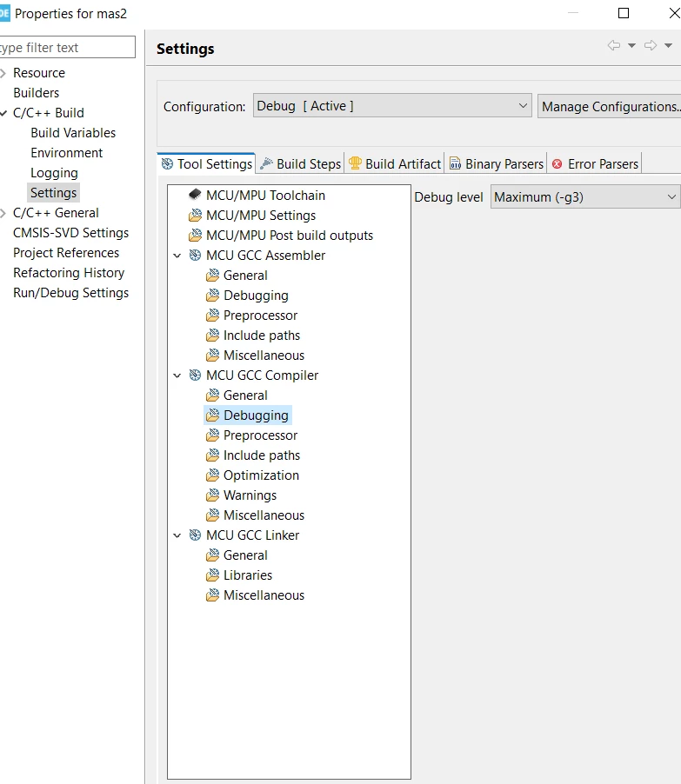Screen dimensions: 681x784
Task: Click the icon beside Assembler Debugging
Action: pos(213,295)
